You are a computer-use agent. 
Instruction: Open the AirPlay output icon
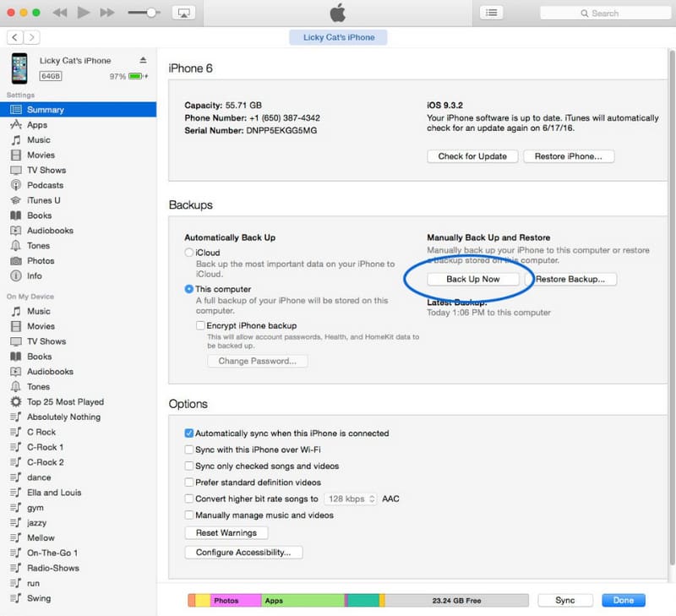tap(183, 13)
